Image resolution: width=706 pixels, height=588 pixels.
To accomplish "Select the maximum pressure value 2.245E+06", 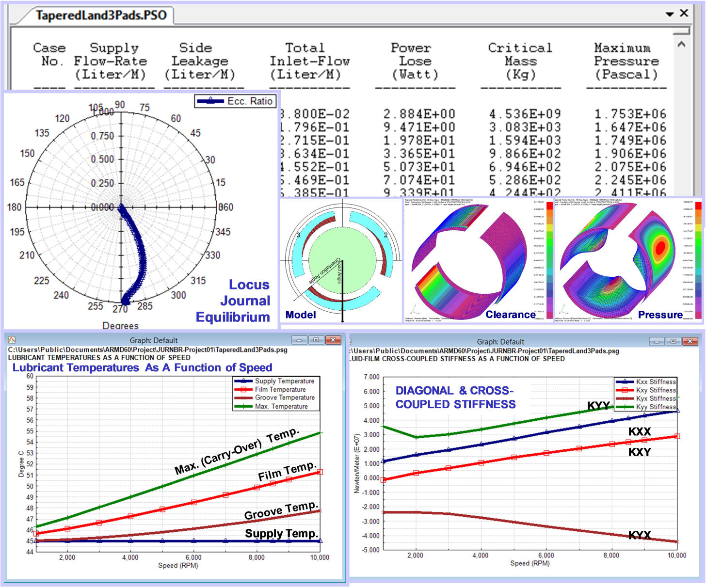I will [x=630, y=180].
